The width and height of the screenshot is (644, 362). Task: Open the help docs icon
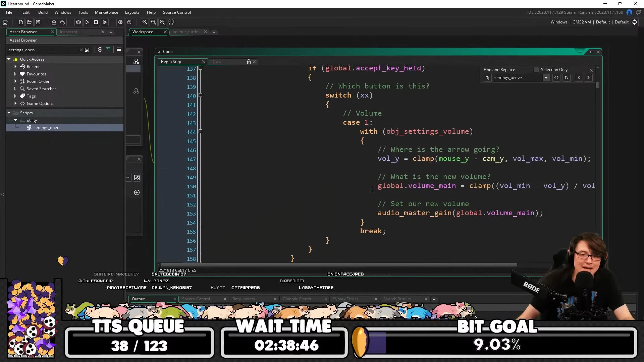(x=129, y=22)
